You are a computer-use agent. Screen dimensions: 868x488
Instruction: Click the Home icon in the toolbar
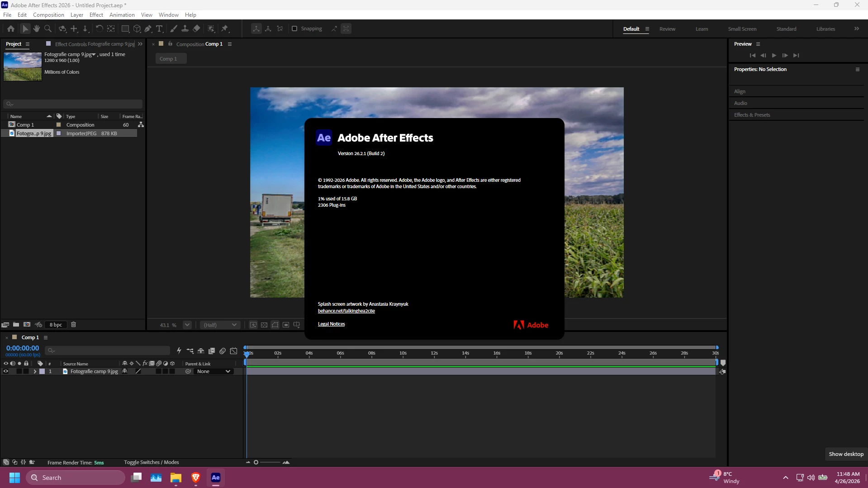(x=11, y=28)
